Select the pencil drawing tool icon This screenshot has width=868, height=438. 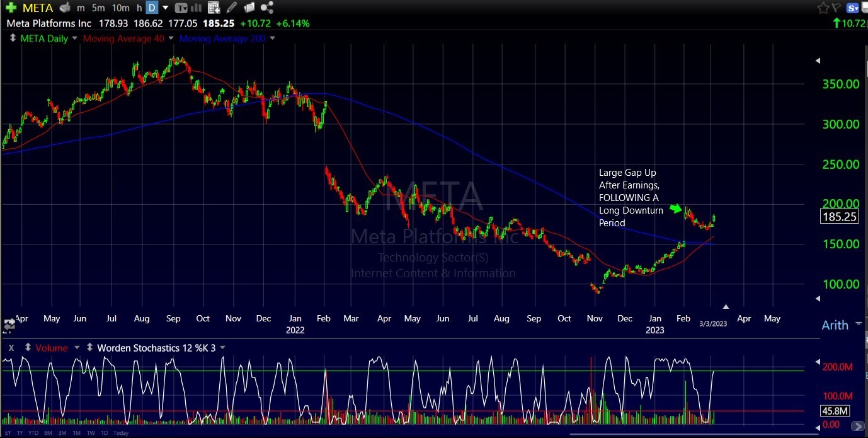tap(232, 8)
